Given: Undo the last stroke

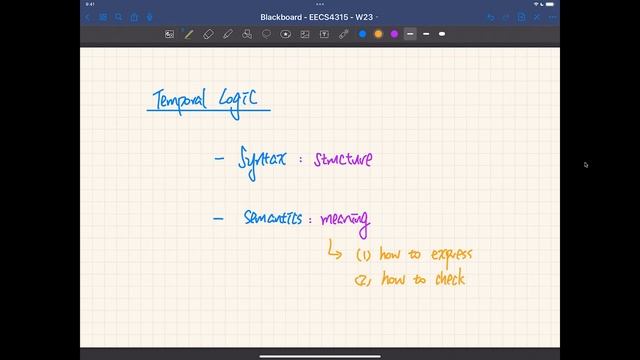Looking at the screenshot, I should (x=491, y=18).
